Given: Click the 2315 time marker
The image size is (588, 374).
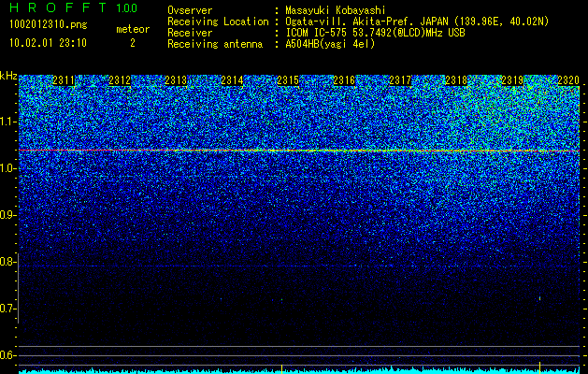Looking at the screenshot, I should click(x=288, y=80).
